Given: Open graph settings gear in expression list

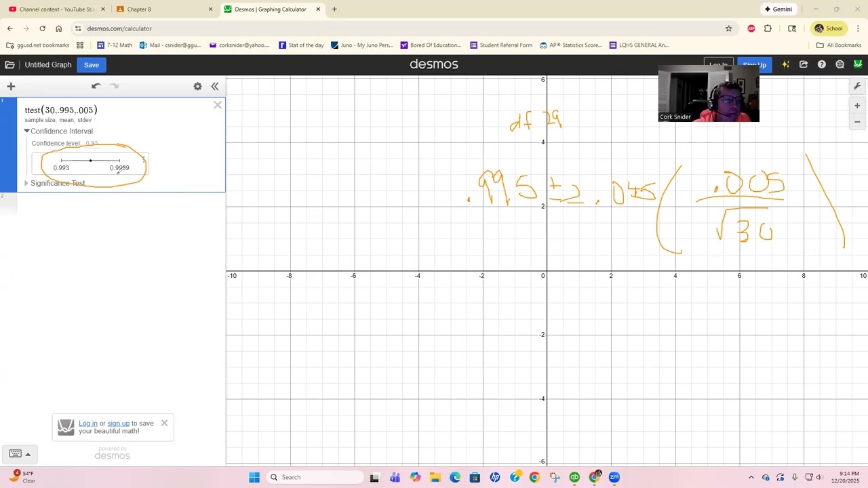Looking at the screenshot, I should click(x=197, y=86).
